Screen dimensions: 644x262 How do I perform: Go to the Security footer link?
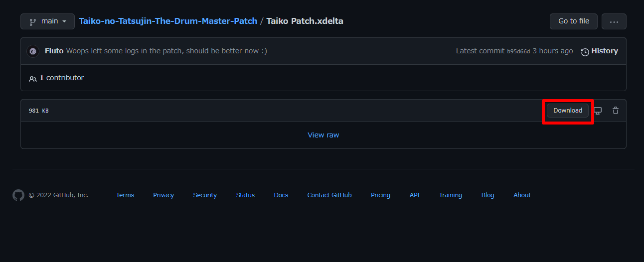click(x=205, y=195)
